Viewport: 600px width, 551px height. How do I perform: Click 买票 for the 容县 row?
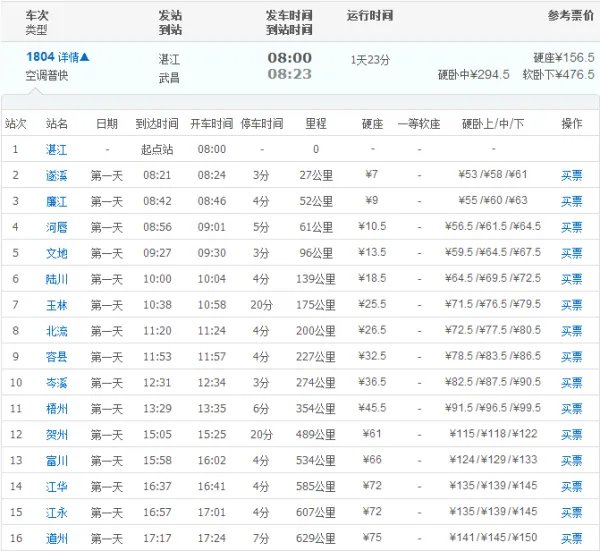click(572, 357)
